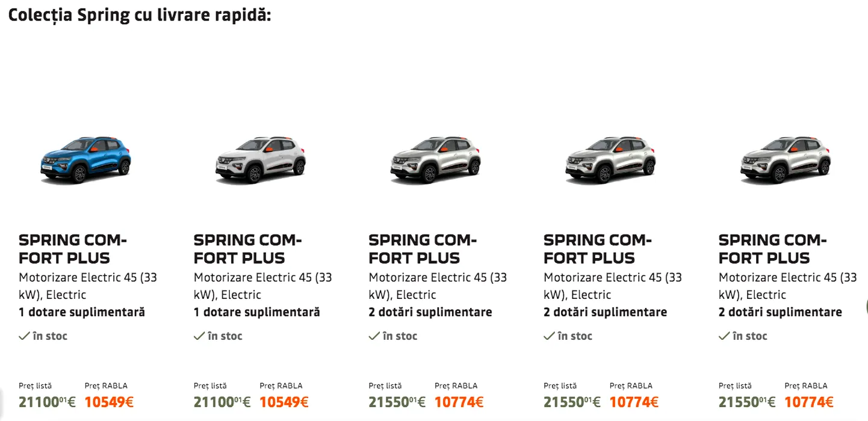Screen dimensions: 868x421
Task: Click "2 dotări suplimentare" on the fourth card
Action: pyautogui.click(x=605, y=312)
